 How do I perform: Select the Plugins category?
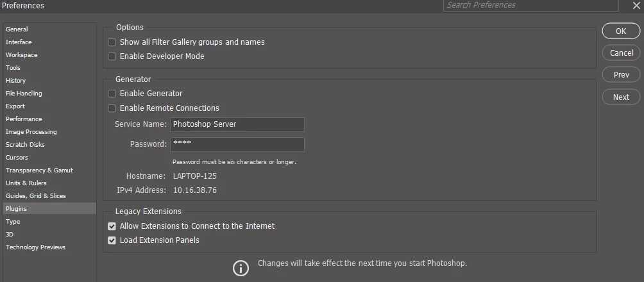coord(49,208)
